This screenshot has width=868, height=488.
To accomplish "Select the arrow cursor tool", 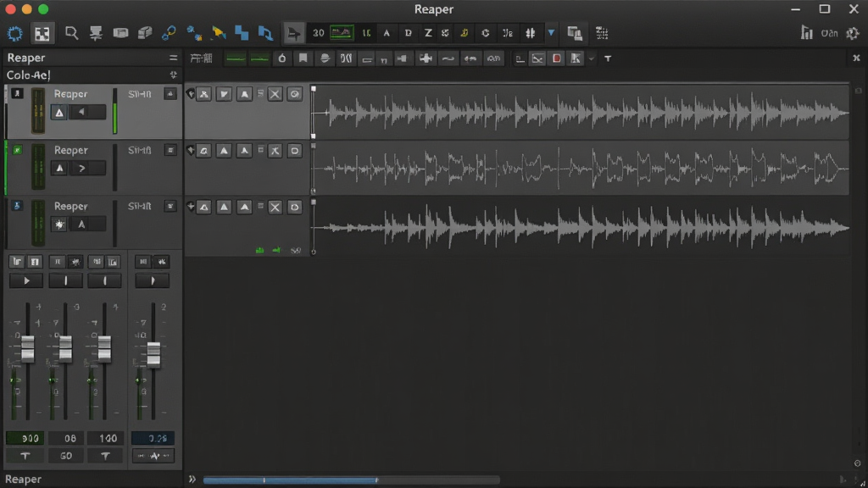I will (294, 33).
